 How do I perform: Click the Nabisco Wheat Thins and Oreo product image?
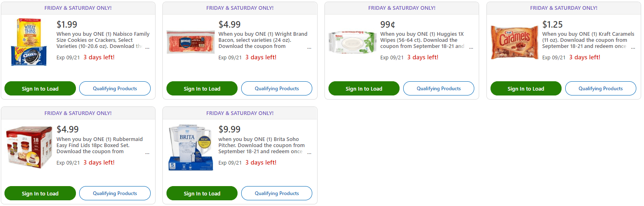(27, 42)
